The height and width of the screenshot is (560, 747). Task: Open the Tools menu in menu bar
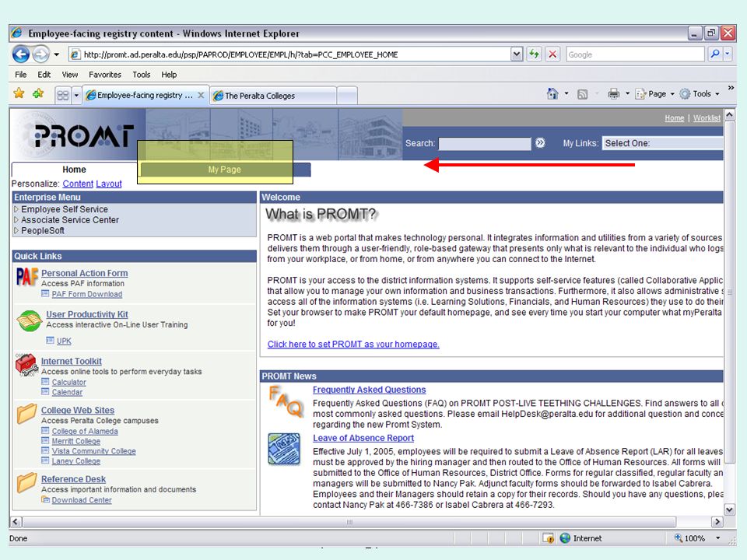pos(142,75)
